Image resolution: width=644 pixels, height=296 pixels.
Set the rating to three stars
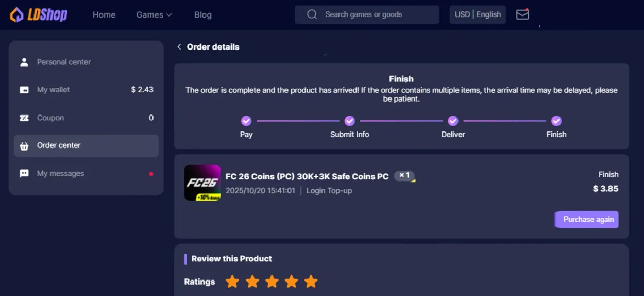(x=272, y=282)
